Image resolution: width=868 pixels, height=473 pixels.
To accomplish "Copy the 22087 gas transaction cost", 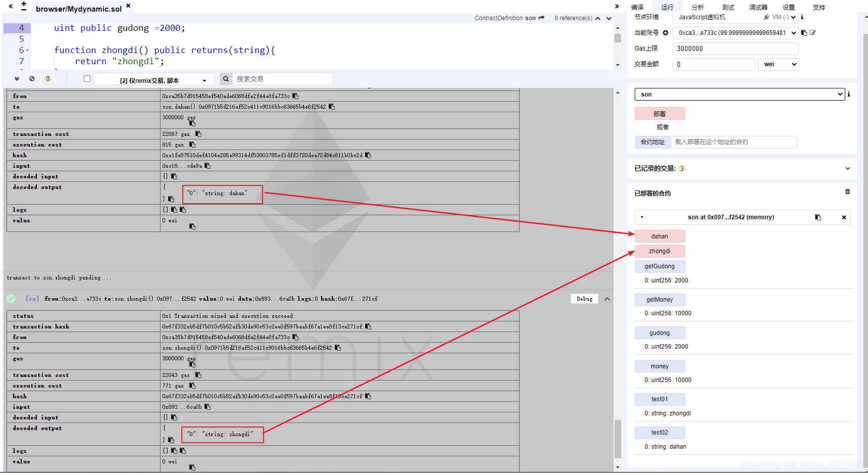I will pyautogui.click(x=198, y=134).
